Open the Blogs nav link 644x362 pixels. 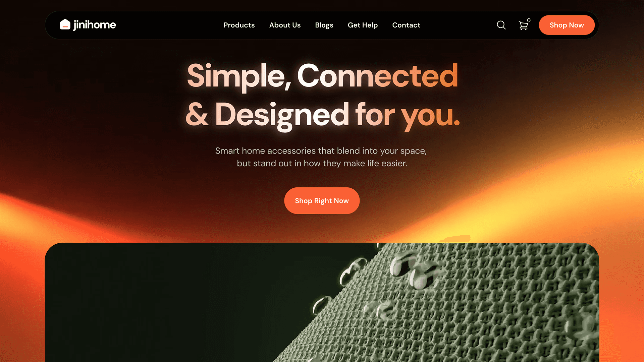(324, 25)
